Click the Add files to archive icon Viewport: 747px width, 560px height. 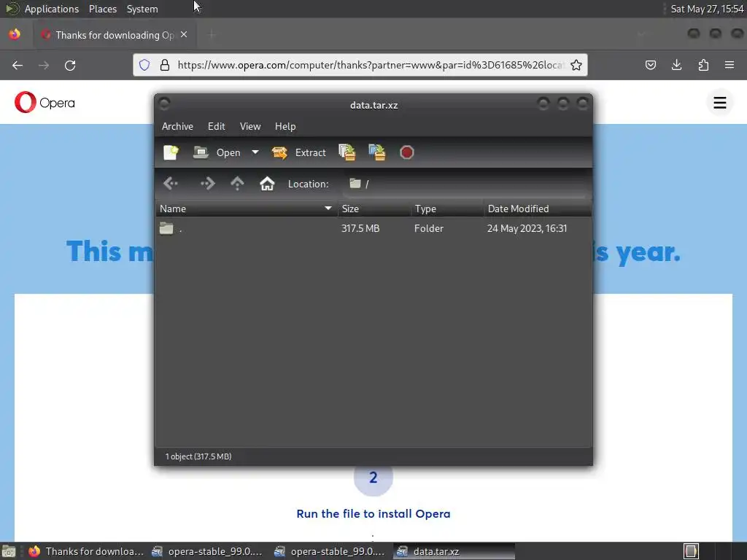pos(347,152)
